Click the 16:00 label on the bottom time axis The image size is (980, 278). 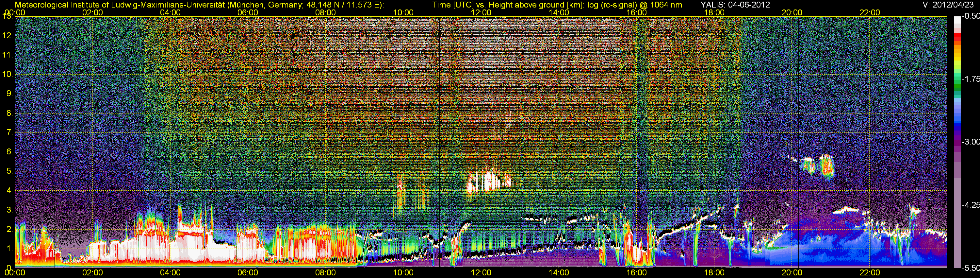[636, 273]
